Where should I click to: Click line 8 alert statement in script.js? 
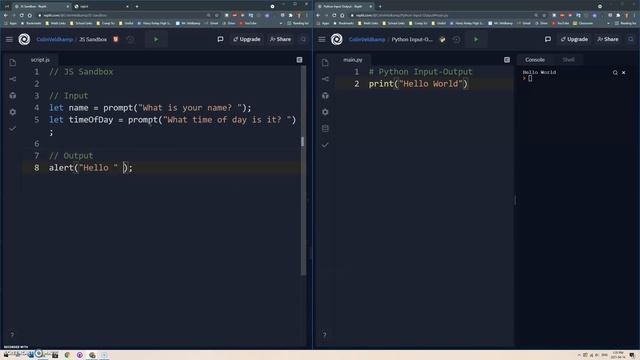pos(91,168)
